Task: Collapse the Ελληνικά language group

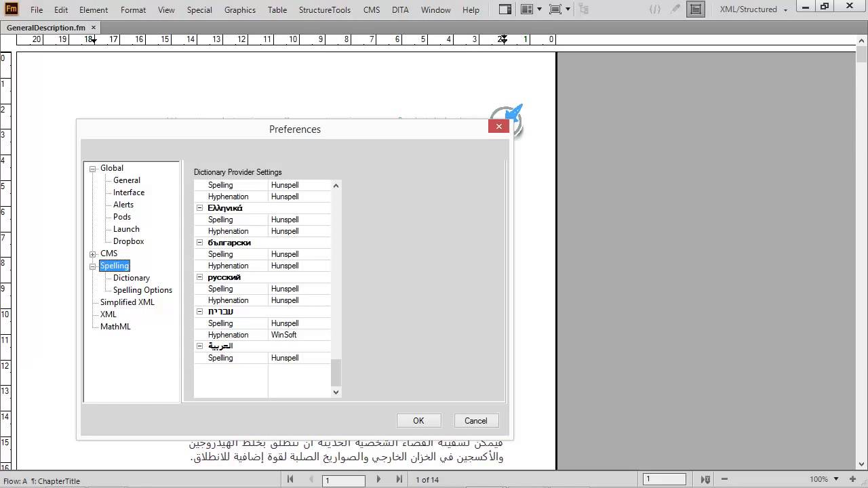Action: 200,208
